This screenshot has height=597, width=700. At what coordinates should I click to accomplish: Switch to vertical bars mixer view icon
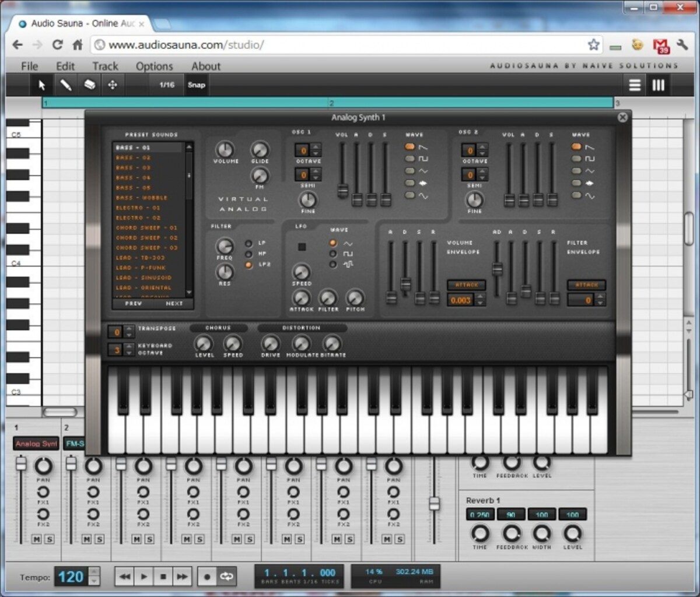[x=659, y=85]
